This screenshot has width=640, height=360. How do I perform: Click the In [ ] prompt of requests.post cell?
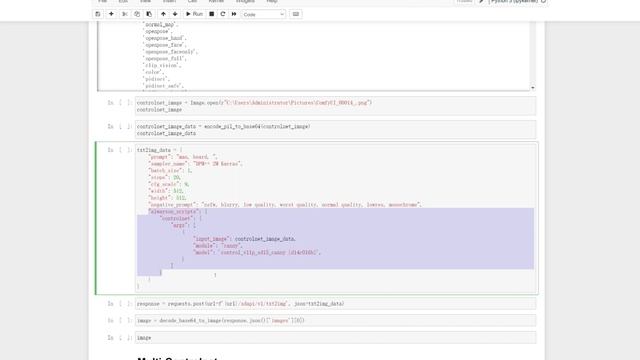click(120, 304)
